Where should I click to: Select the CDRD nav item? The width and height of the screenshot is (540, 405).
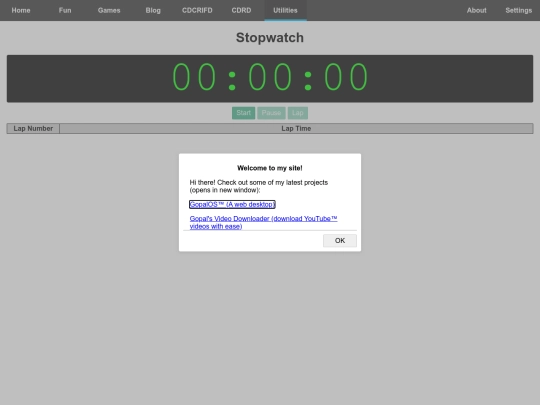tap(241, 10)
